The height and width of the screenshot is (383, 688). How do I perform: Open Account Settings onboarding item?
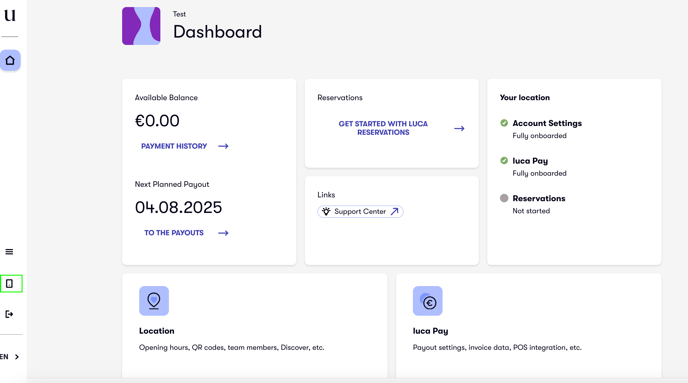[547, 123]
